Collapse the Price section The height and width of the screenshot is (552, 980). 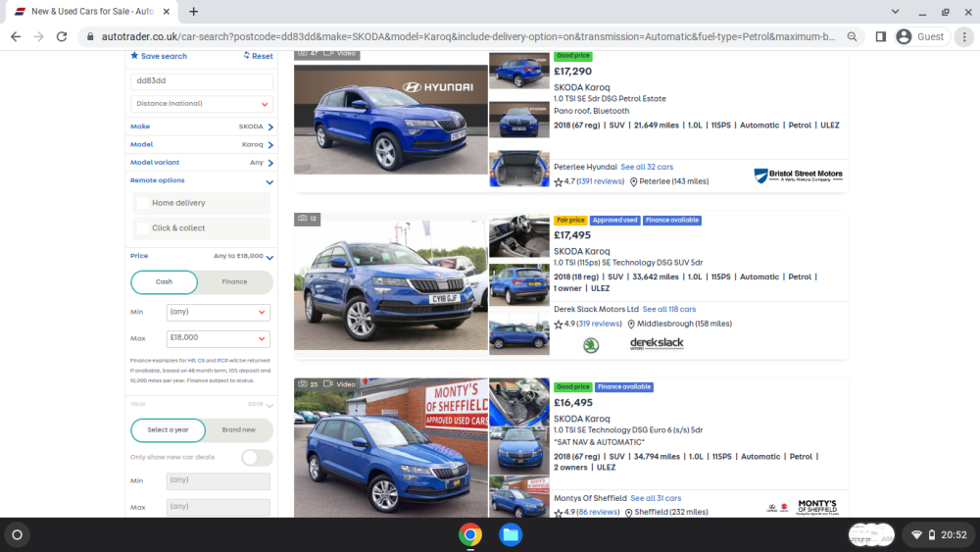coord(202,256)
